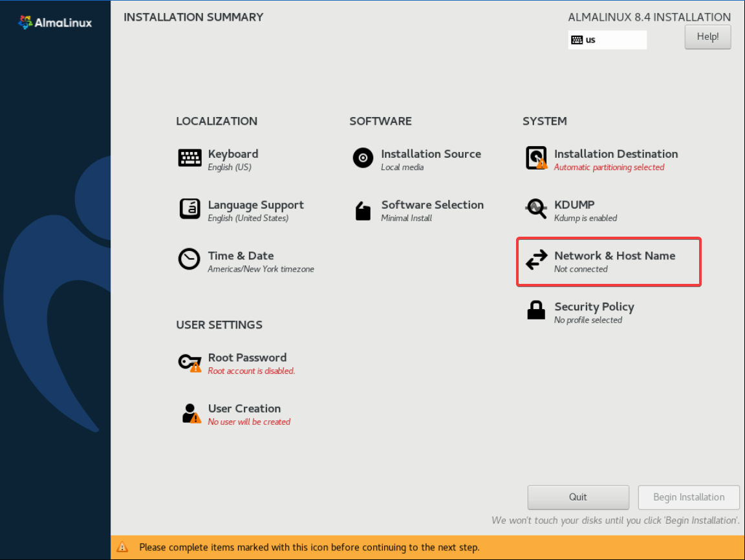The height and width of the screenshot is (560, 745).
Task: Click the Begin Installation button
Action: coord(689,497)
